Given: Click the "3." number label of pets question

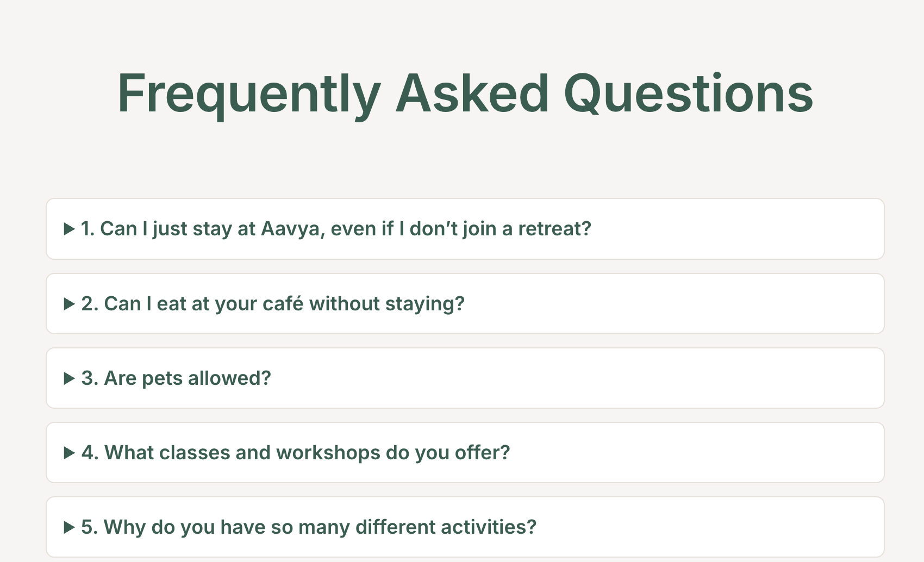Looking at the screenshot, I should click(90, 378).
